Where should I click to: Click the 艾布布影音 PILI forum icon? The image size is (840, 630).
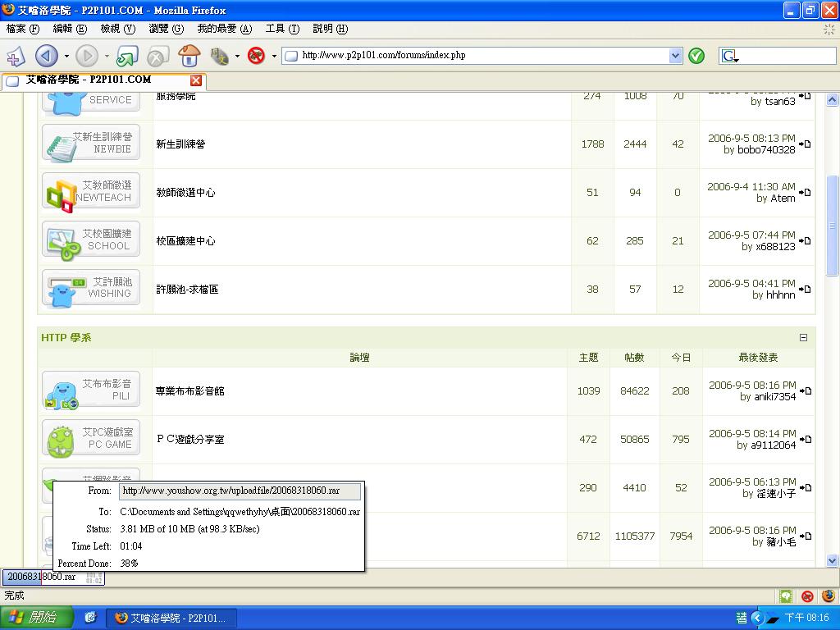click(91, 390)
